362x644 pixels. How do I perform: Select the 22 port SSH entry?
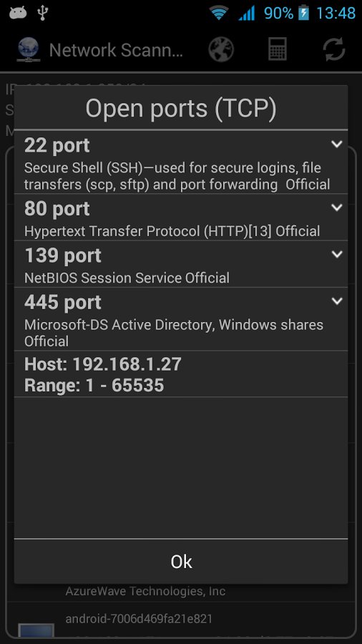(x=181, y=162)
